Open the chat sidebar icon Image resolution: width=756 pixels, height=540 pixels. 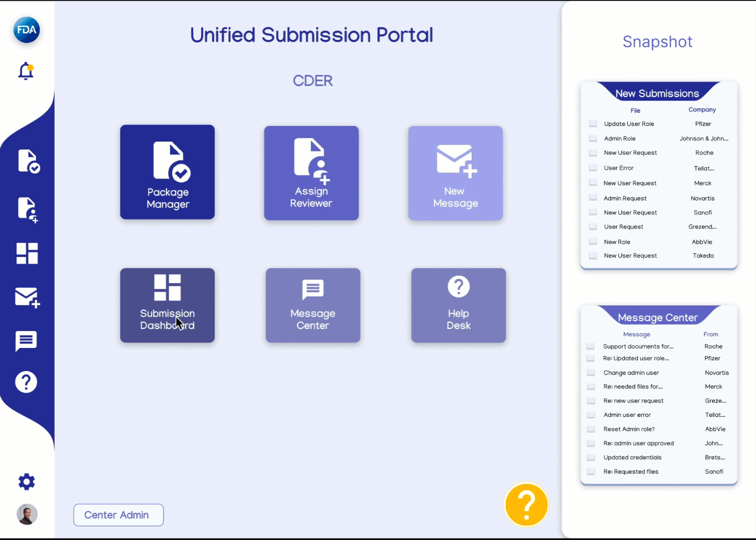click(x=26, y=341)
